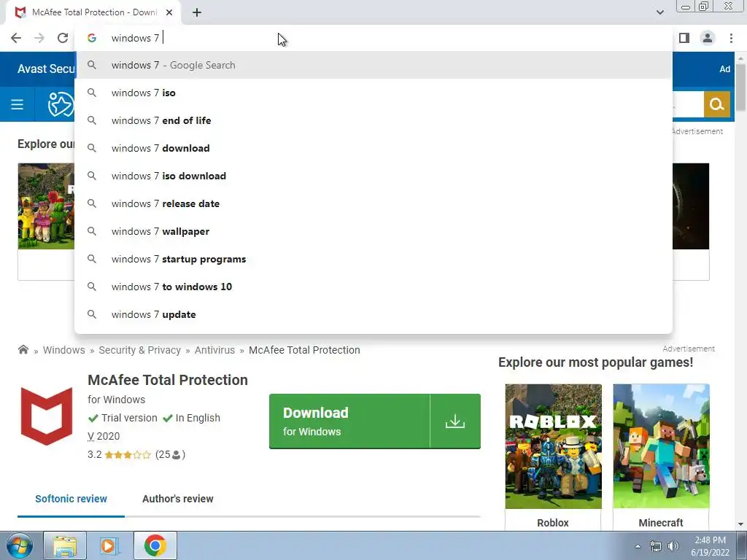Select the 'windows 7 download' suggestion

(373, 148)
